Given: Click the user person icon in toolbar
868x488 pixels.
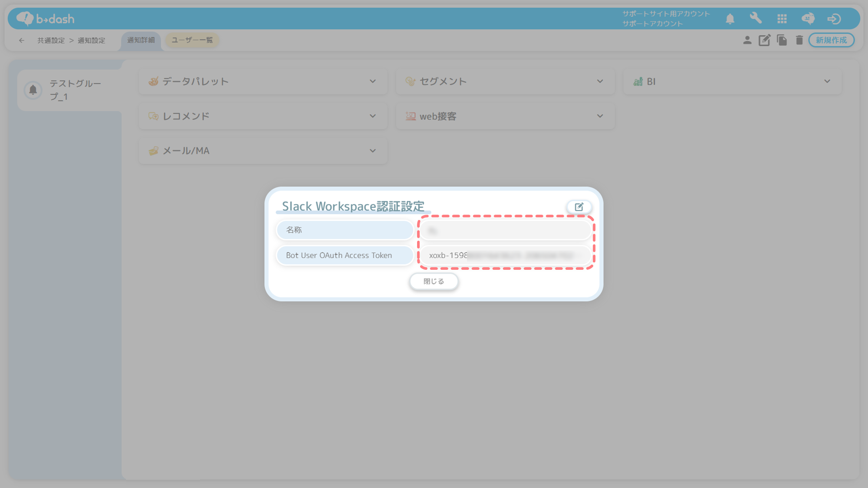Looking at the screenshot, I should pos(747,40).
